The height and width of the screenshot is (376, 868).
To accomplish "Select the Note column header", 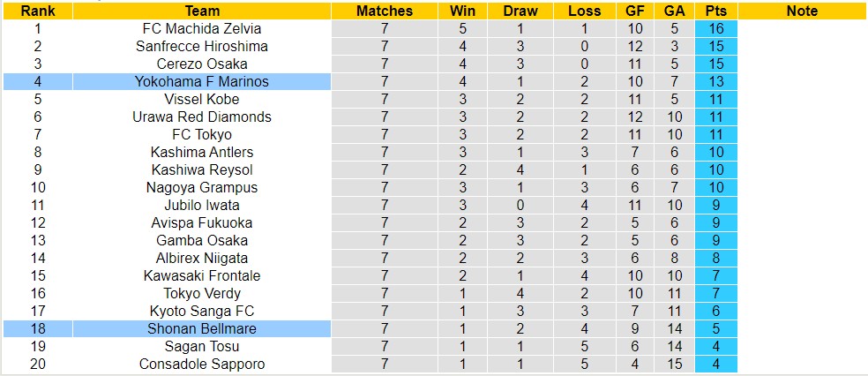I will [801, 11].
